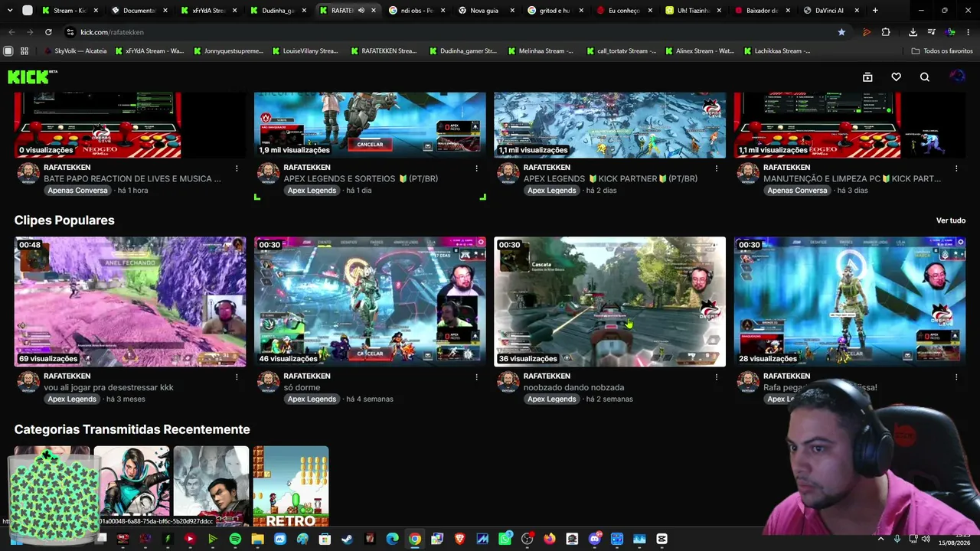Open options for the 28 visualizações clip

tap(956, 377)
